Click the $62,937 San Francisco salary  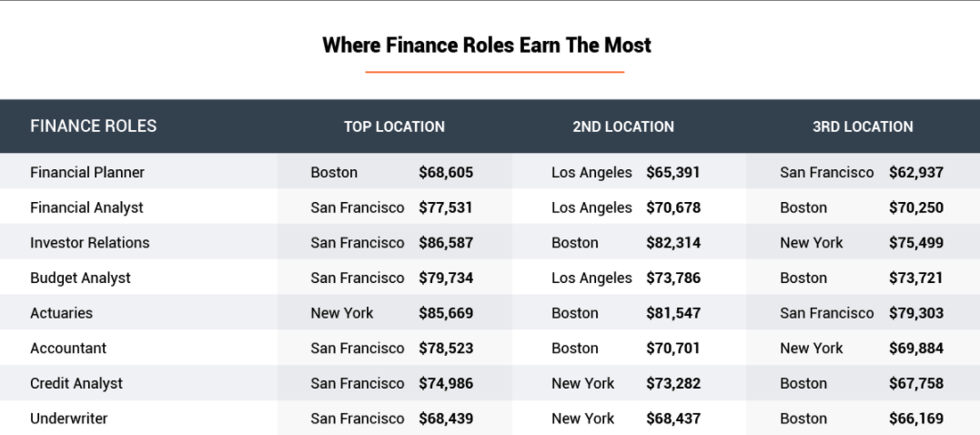916,172
